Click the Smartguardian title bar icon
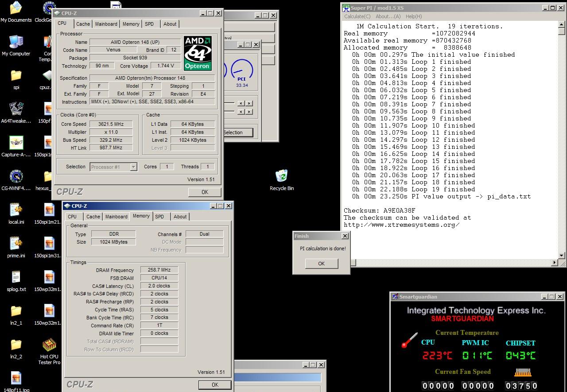567x392 pixels. [x=395, y=297]
